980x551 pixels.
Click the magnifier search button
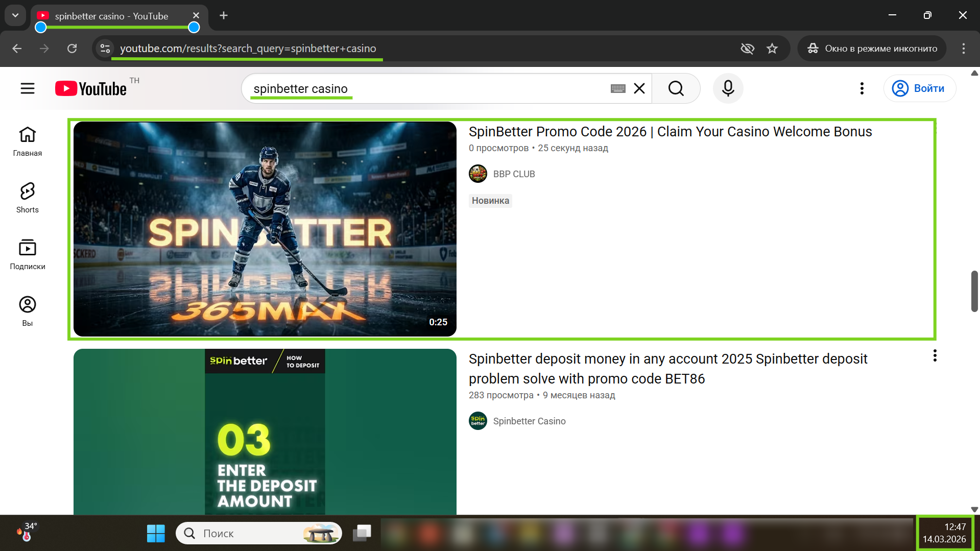(676, 88)
